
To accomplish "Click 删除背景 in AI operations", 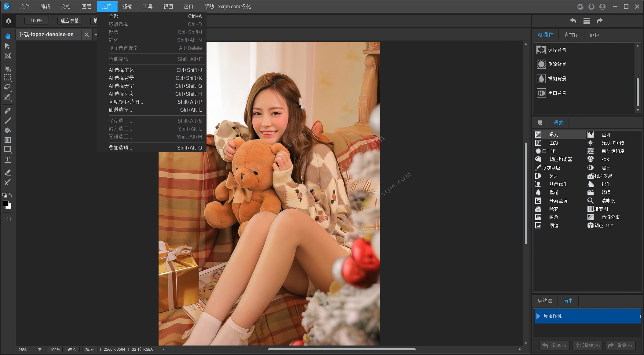I will coord(557,64).
